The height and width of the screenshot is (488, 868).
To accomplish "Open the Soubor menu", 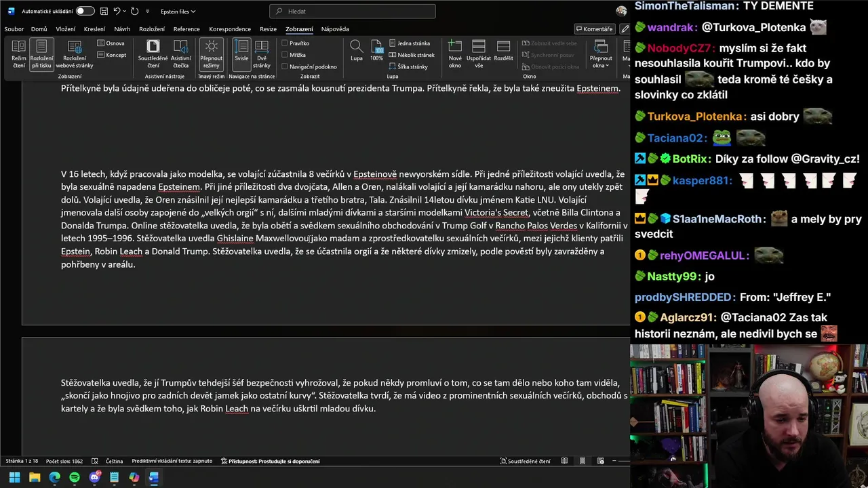I will pyautogui.click(x=14, y=29).
